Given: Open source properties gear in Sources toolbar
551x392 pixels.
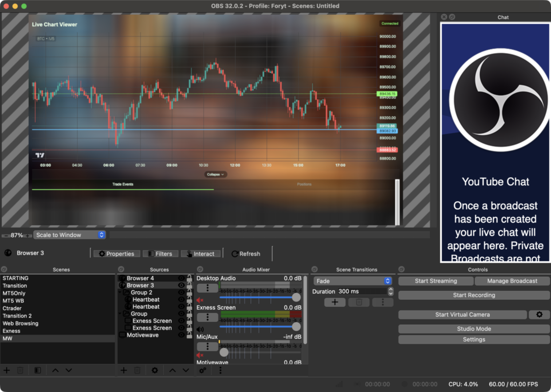Looking at the screenshot, I should [155, 370].
